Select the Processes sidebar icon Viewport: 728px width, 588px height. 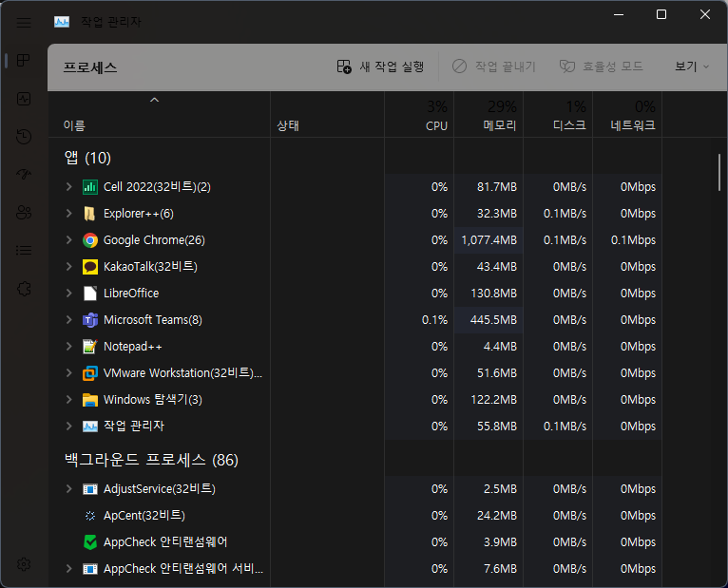coord(23,61)
